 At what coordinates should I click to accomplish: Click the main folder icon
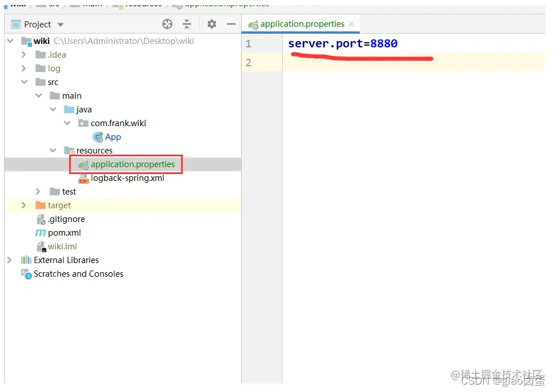pyautogui.click(x=55, y=95)
